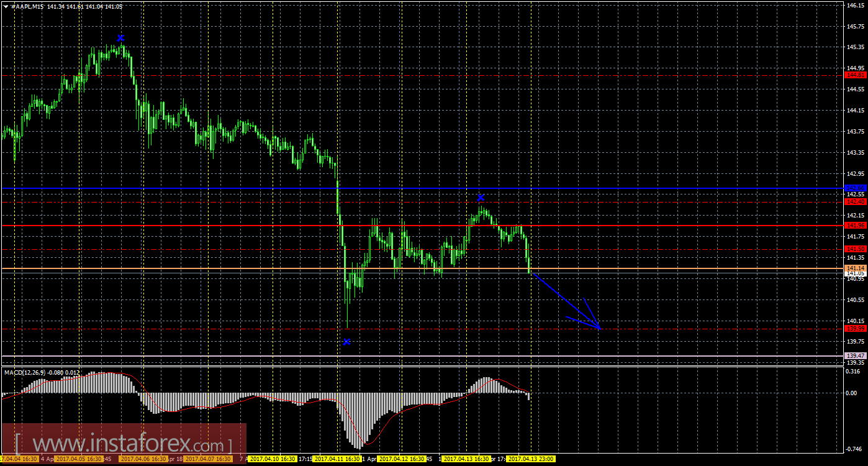Select the #AAPL,M15 chart title text
This screenshot has height=466, width=868.
pos(27,6)
